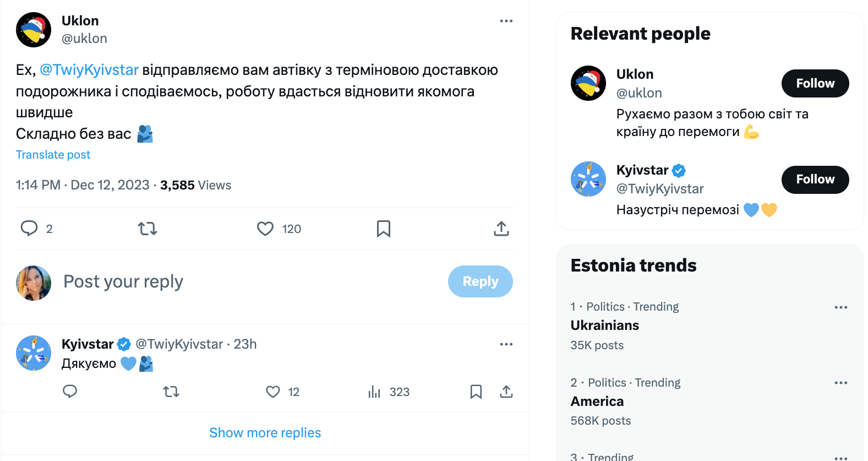Like Uklon's post with 120 likes

tap(265, 229)
